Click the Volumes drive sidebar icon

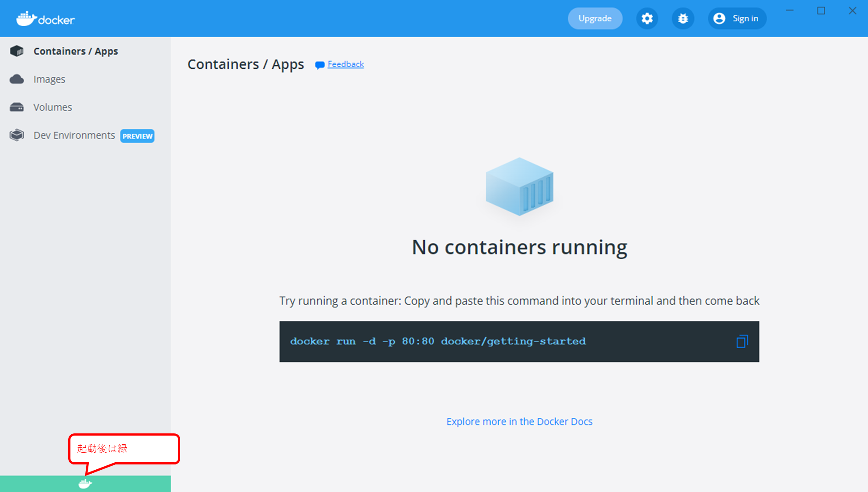(x=17, y=107)
